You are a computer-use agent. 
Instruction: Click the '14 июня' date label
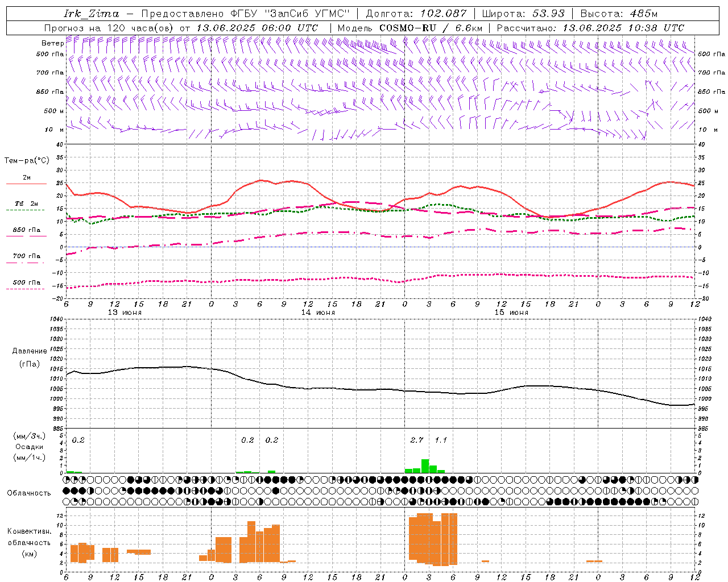coord(318,313)
